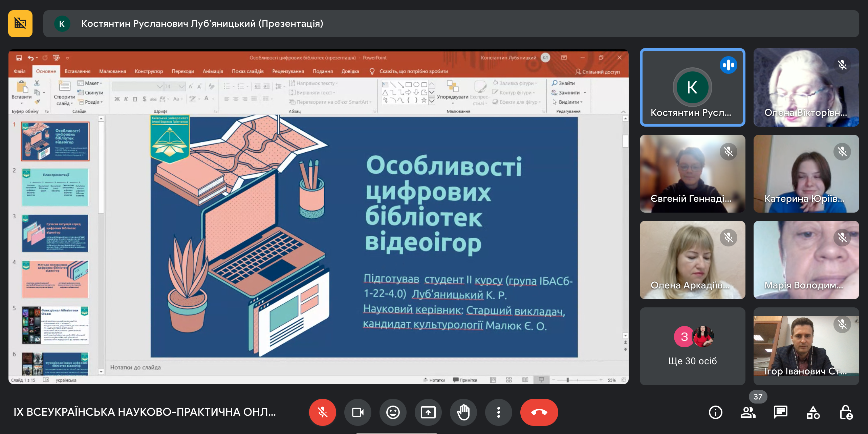Toggle the camera on or off
Image resolution: width=868 pixels, height=434 pixels.
(x=357, y=412)
